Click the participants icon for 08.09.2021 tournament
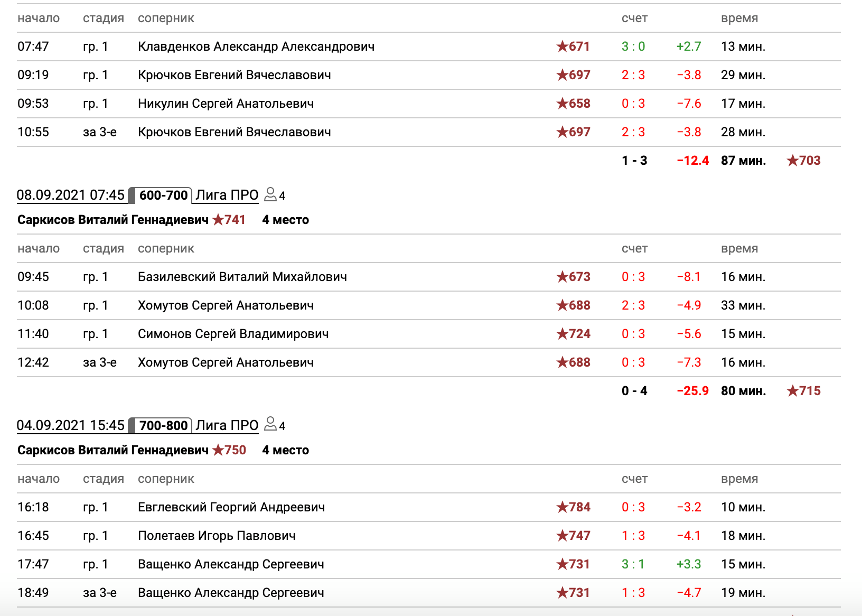 tap(270, 194)
